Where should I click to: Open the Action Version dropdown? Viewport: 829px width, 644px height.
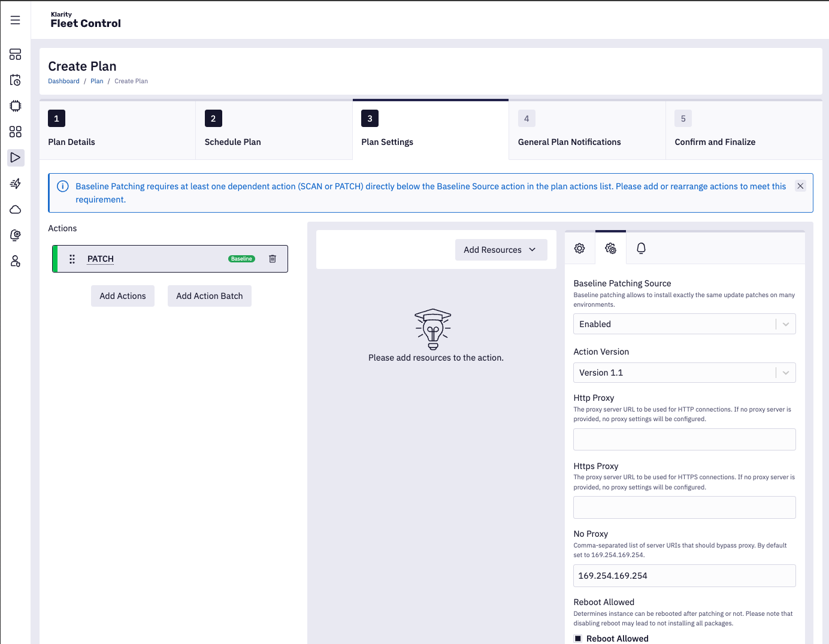pos(684,373)
